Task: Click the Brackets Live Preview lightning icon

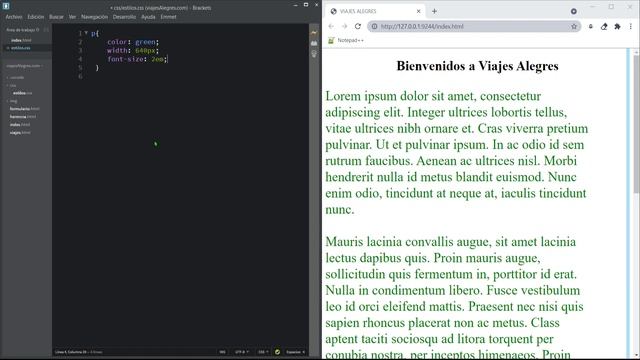Action: coord(314,33)
